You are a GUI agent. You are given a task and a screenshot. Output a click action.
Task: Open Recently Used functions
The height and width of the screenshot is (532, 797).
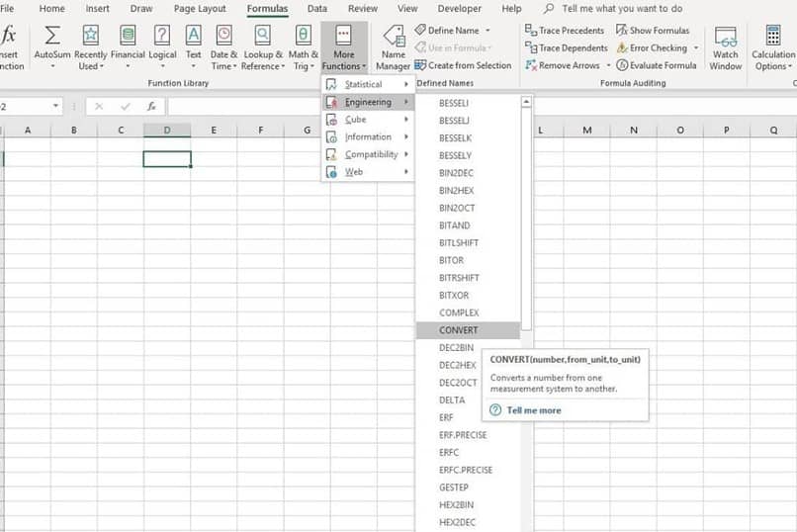pos(90,47)
